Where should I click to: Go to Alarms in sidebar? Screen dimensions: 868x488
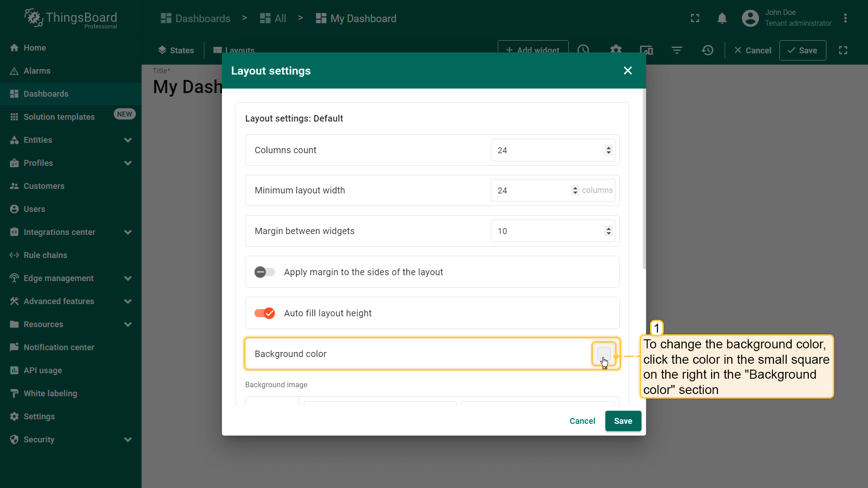(x=37, y=71)
